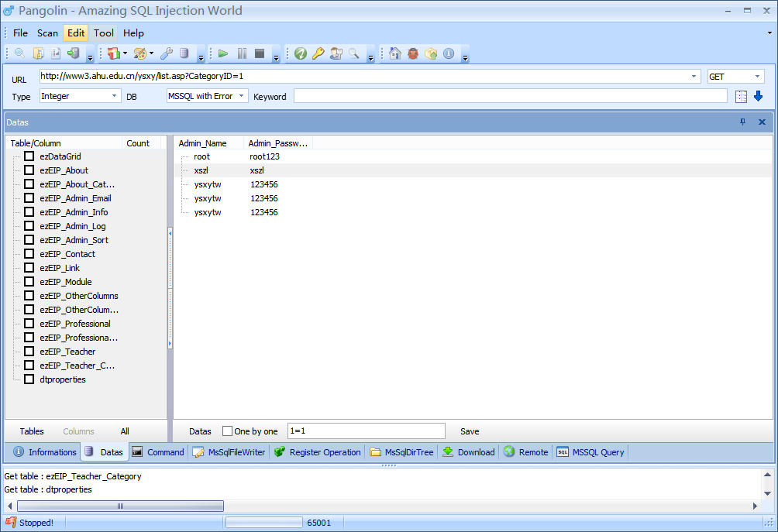Check the ezEIP_Contact checkbox
Viewport: 778px width, 532px height.
29,253
